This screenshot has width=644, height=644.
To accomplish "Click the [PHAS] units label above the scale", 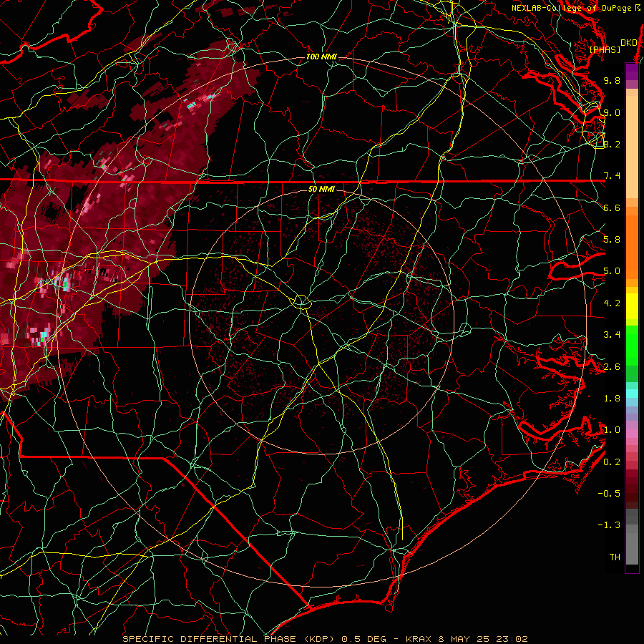I will (x=605, y=49).
